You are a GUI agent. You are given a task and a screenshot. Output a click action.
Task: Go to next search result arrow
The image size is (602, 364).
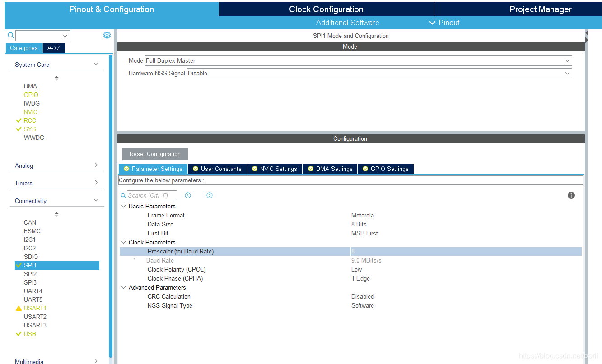pyautogui.click(x=210, y=195)
